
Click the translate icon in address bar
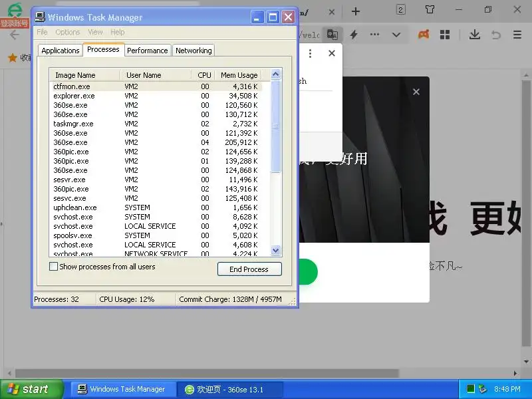332,35
